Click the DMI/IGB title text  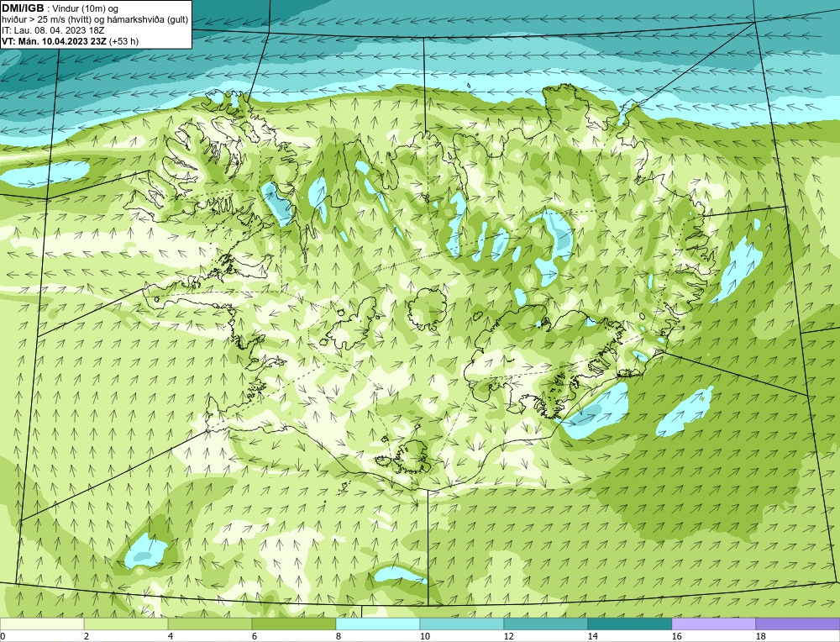pyautogui.click(x=23, y=8)
